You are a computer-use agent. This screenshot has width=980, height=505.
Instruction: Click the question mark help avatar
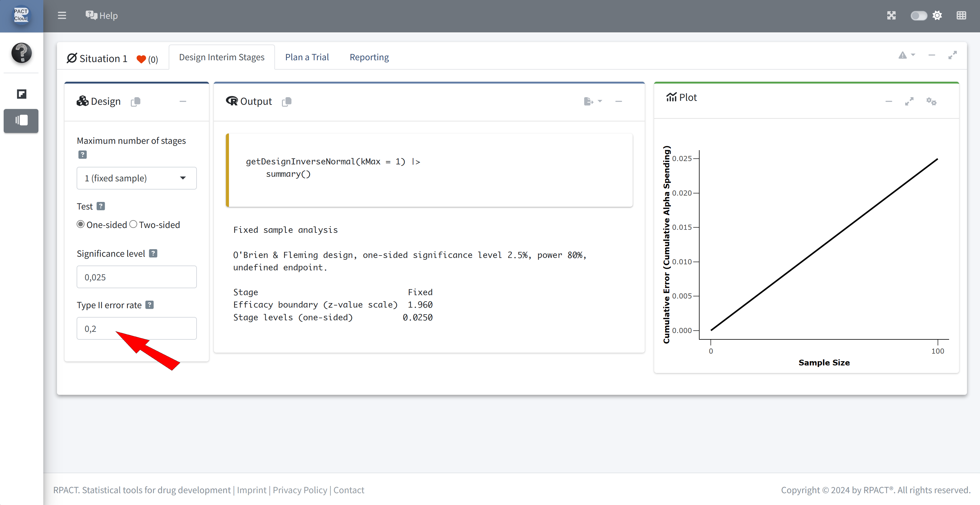pyautogui.click(x=21, y=53)
